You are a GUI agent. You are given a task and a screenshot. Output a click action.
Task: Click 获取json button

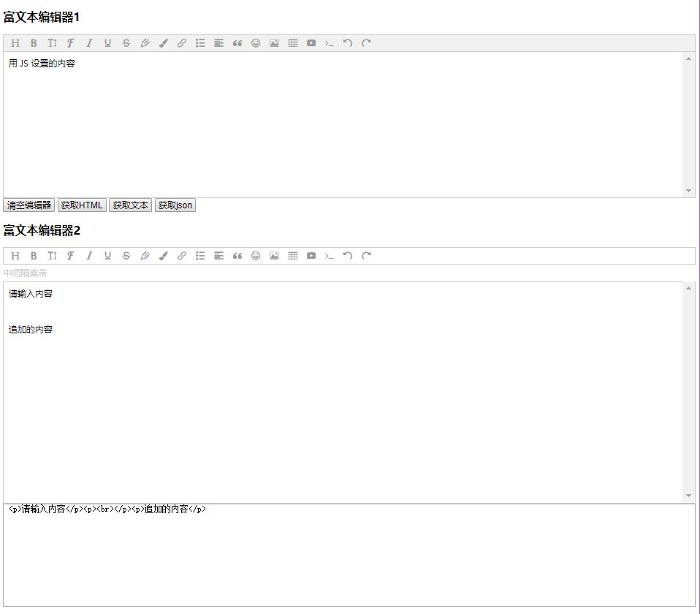pyautogui.click(x=175, y=205)
